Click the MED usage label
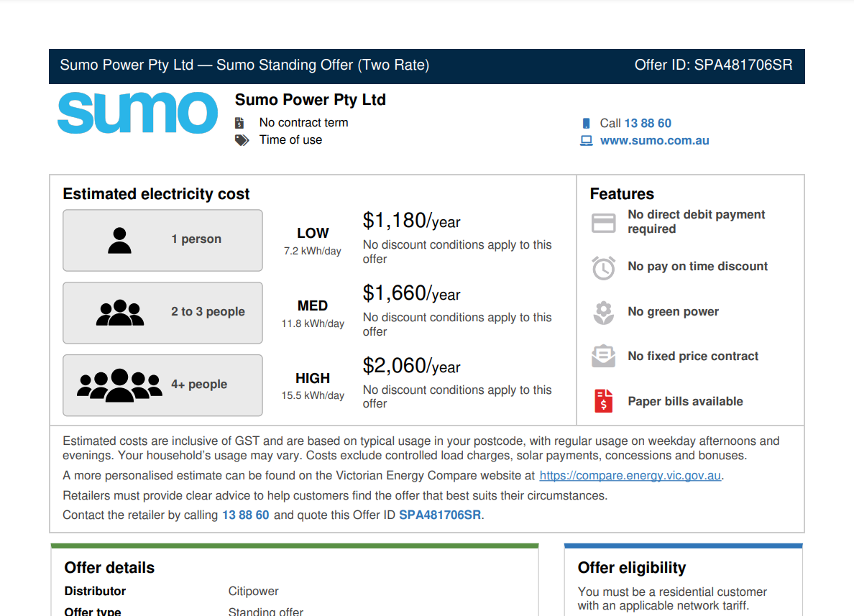854x616 pixels. tap(313, 305)
